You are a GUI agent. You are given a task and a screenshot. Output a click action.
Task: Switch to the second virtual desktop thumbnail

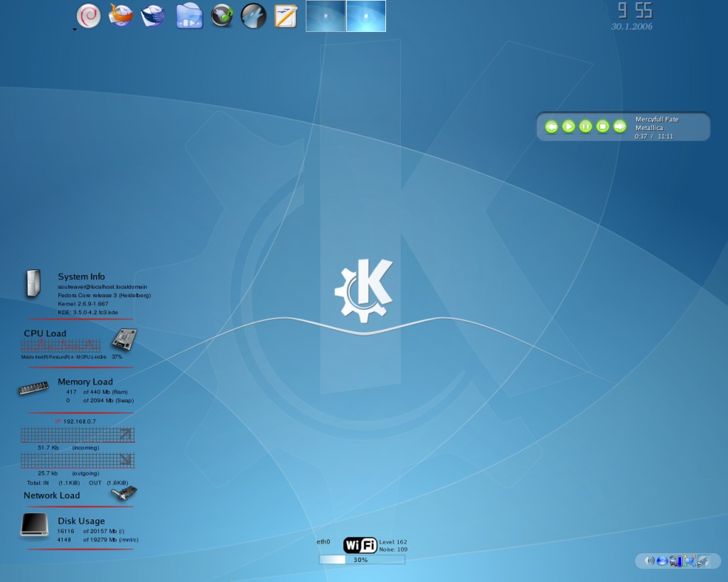point(366,16)
